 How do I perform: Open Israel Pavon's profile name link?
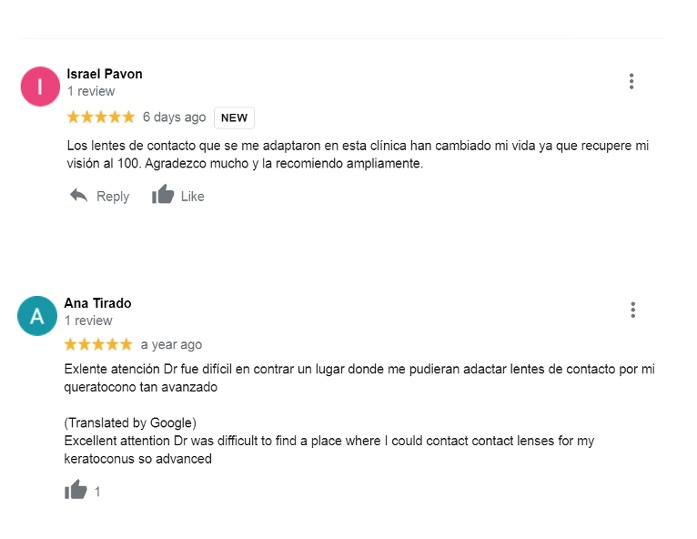[x=104, y=74]
